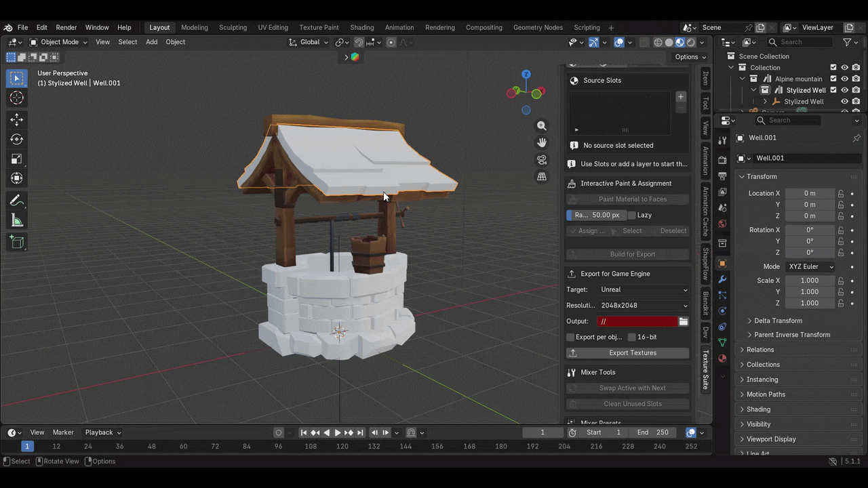Switch to the Shading workspace tab

[362, 28]
